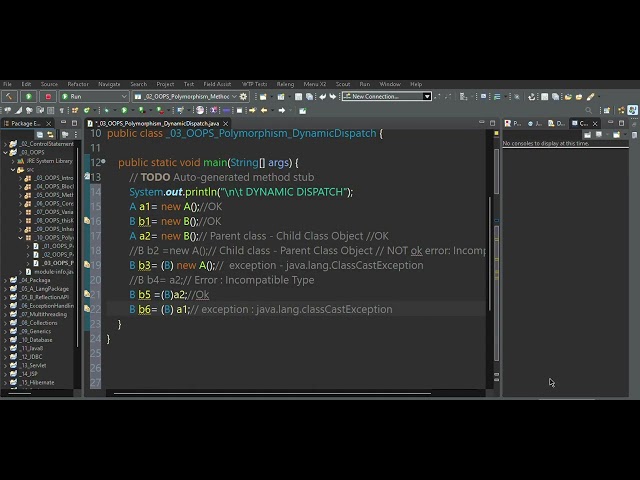This screenshot has width=640, height=480.
Task: Toggle Show Whitespace Characters pilcrow icon
Action: 62,110
